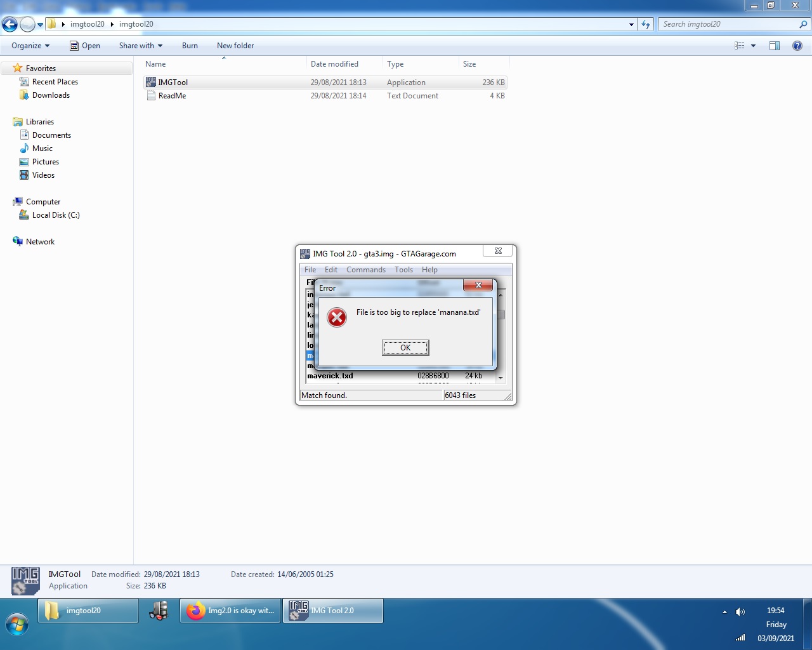812x650 pixels.
Task: Click the IMG Tool list scroll up arrow
Action: pos(501,295)
